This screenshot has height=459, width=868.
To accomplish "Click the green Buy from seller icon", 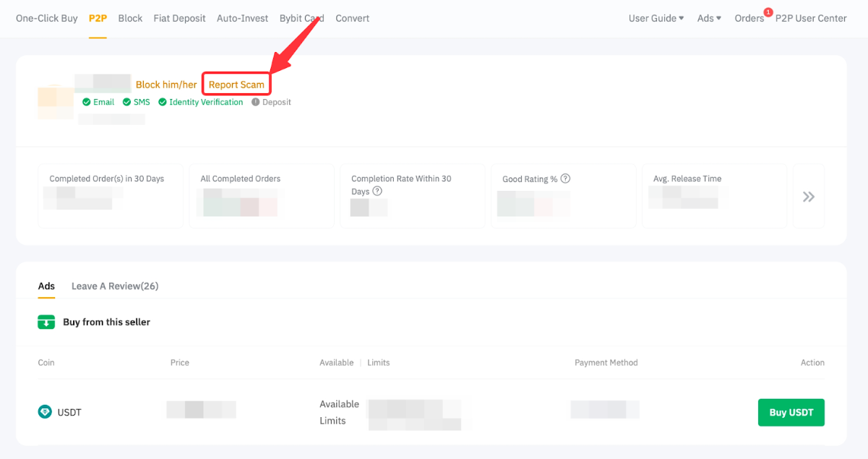I will tap(46, 322).
